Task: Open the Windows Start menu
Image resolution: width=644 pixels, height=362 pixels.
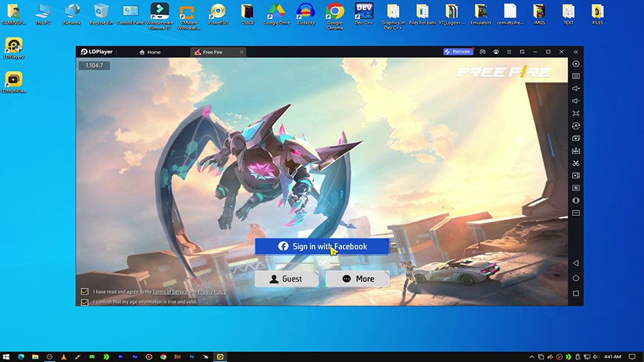Action: pos(6,357)
